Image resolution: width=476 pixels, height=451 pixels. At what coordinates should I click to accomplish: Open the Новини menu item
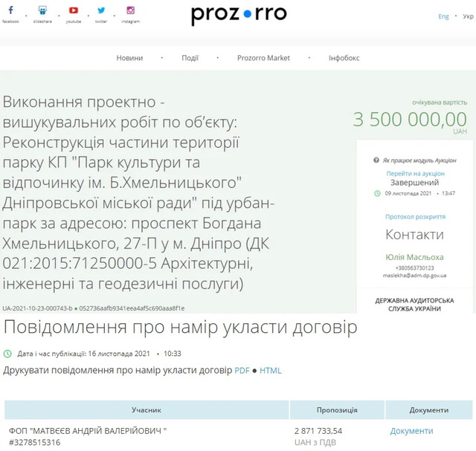(129, 58)
